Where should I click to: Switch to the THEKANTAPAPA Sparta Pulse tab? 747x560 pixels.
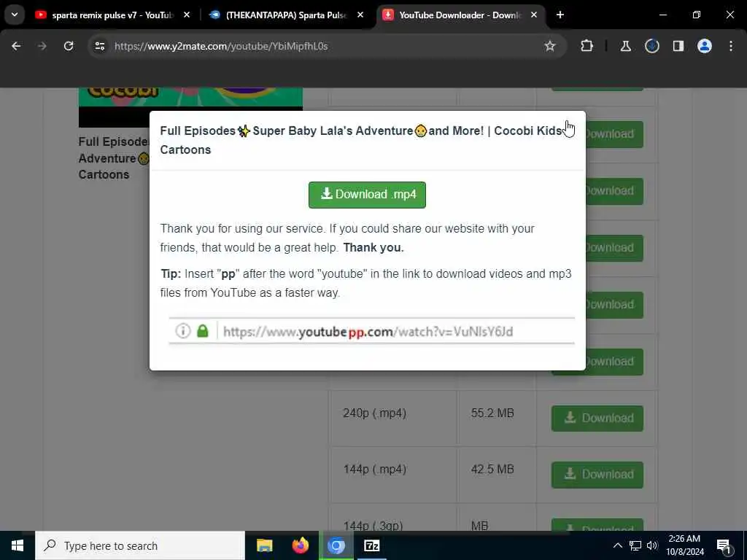tap(286, 15)
